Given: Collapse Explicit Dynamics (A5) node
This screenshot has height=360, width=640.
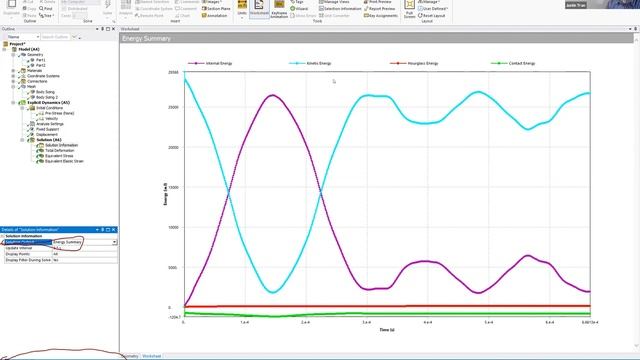Looking at the screenshot, I should (13, 102).
